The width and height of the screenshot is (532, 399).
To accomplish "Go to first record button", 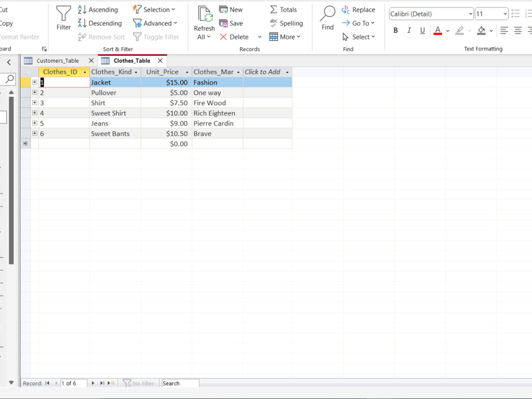I will point(47,383).
